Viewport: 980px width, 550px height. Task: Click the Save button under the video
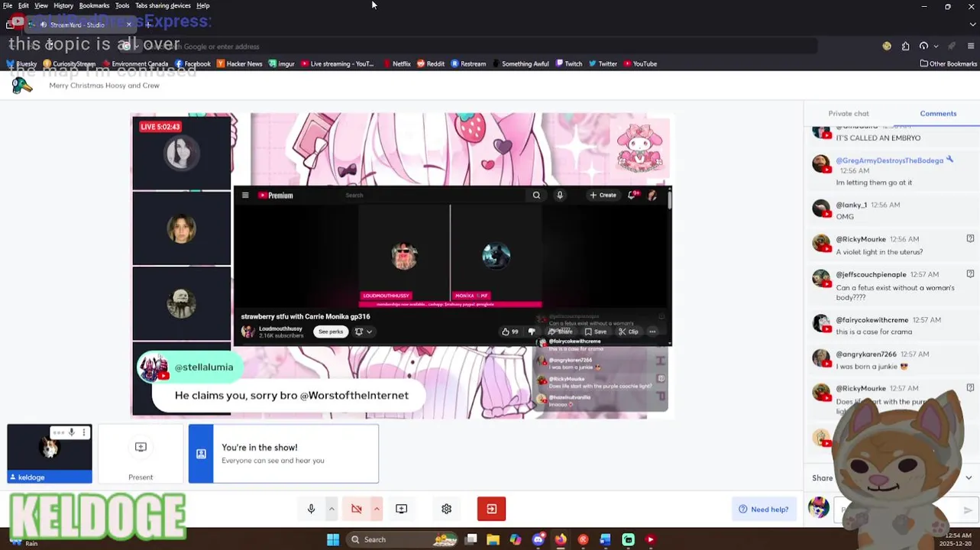[596, 332]
